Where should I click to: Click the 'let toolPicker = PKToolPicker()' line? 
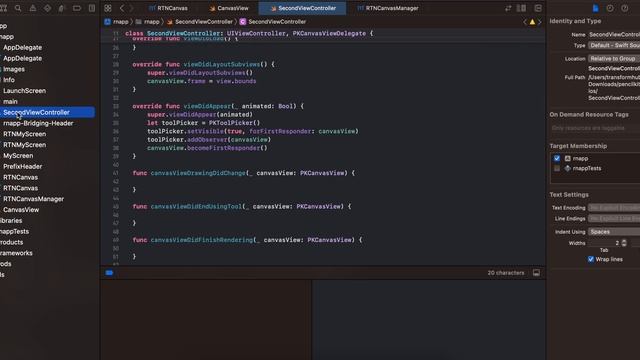(203, 123)
